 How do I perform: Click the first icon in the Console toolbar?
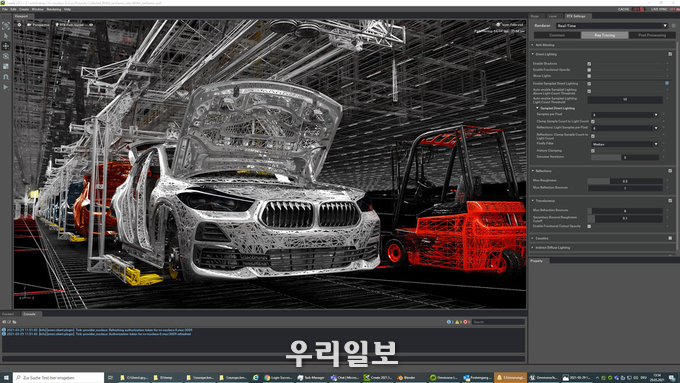(x=4, y=322)
